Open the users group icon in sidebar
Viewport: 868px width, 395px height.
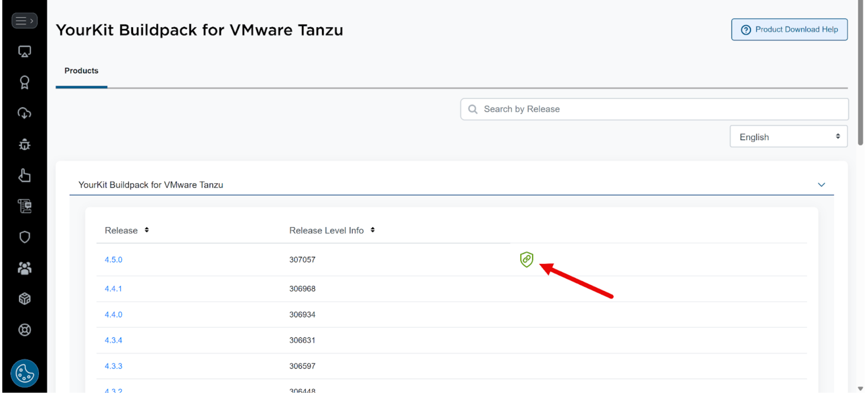click(24, 268)
